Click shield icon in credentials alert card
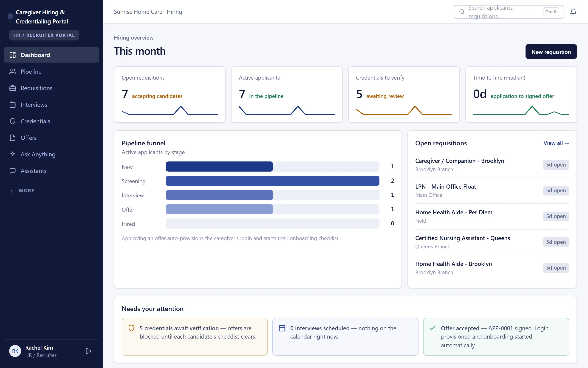This screenshot has width=588, height=368. 131,328
